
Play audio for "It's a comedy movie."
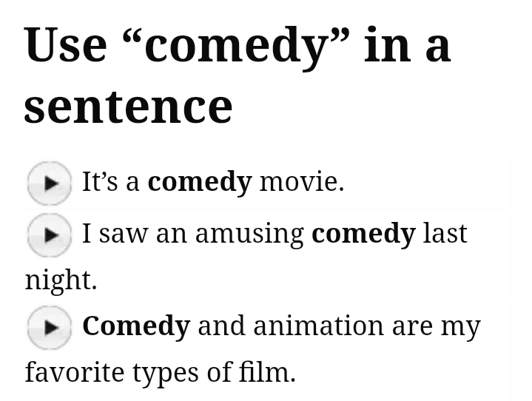(x=50, y=183)
